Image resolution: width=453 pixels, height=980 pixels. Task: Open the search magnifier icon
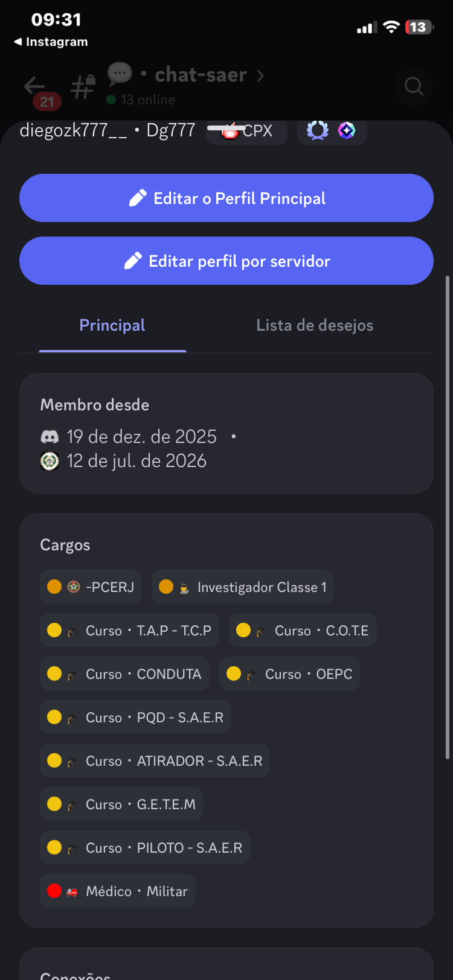click(x=414, y=86)
